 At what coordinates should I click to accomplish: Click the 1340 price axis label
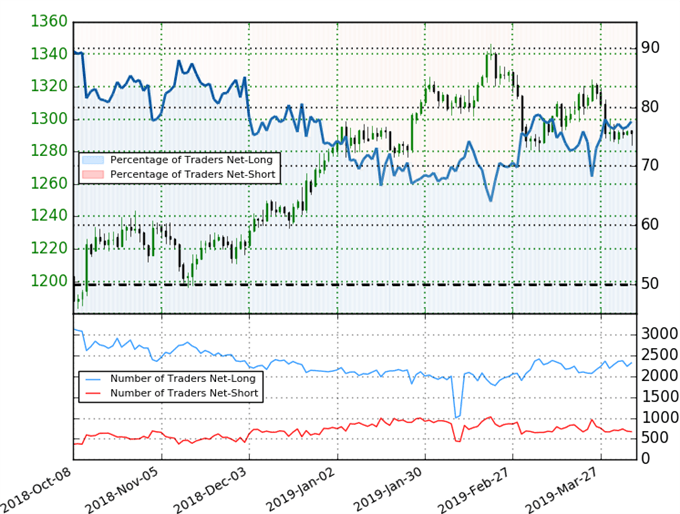point(49,54)
